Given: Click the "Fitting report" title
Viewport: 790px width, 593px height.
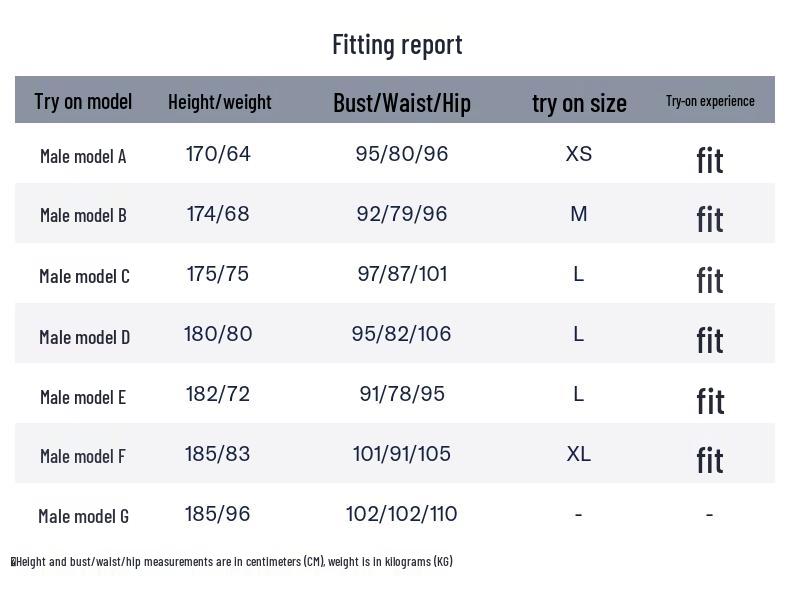Looking at the screenshot, I should [x=397, y=44].
